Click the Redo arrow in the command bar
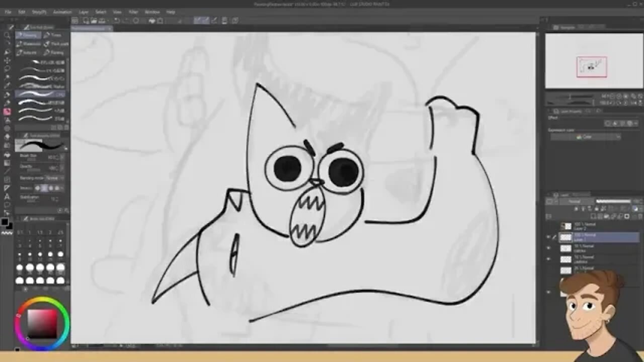644x362 pixels. click(126, 21)
